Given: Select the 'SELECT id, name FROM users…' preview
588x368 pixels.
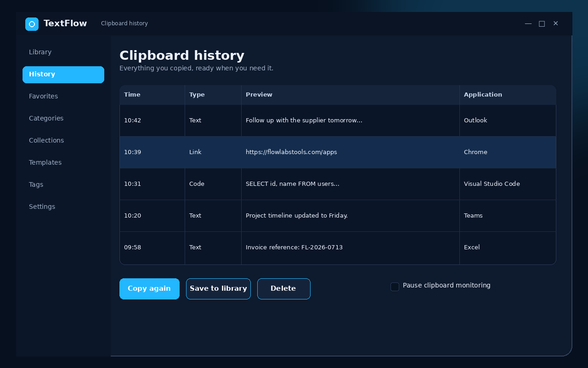Looking at the screenshot, I should (x=351, y=184).
